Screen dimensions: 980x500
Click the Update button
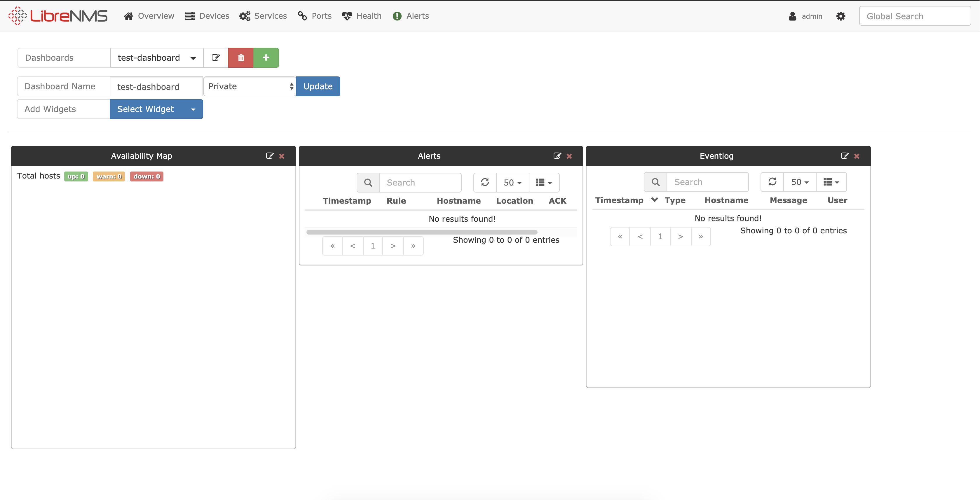click(318, 86)
